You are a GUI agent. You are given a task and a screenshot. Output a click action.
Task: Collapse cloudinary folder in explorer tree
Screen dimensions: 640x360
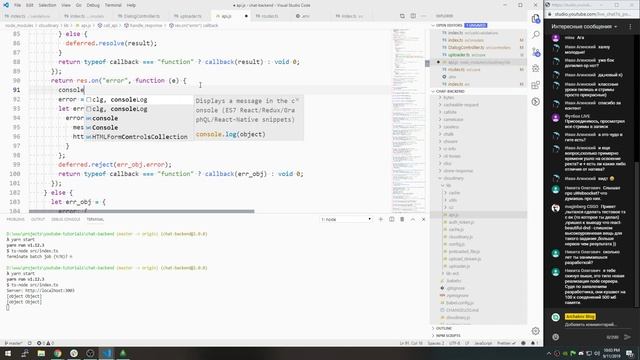[453, 178]
